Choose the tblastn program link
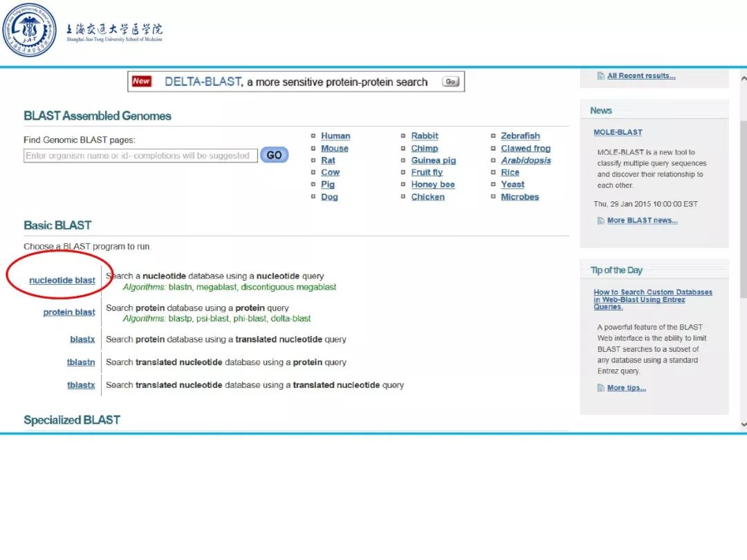This screenshot has height=560, width=747. click(x=81, y=362)
